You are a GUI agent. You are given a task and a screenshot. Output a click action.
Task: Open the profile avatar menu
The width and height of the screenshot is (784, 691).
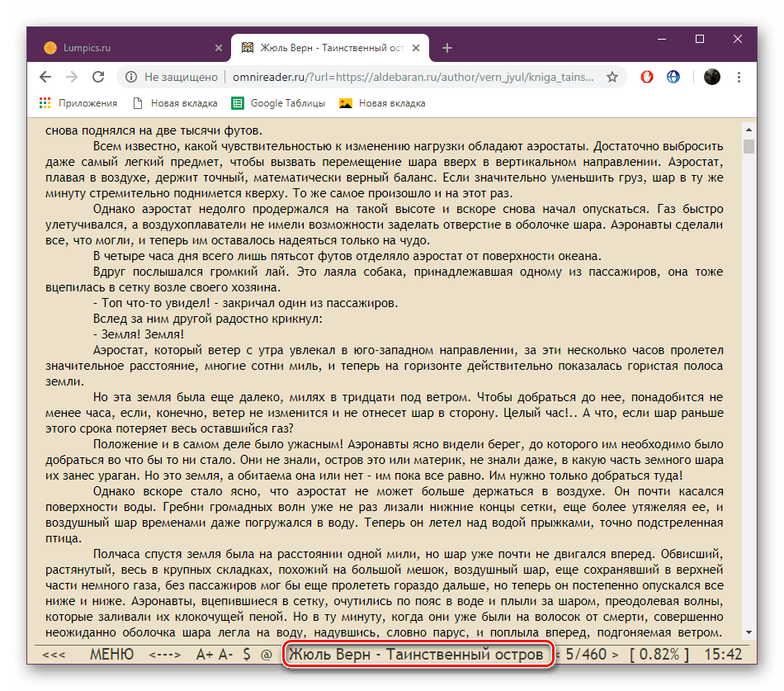[x=711, y=77]
